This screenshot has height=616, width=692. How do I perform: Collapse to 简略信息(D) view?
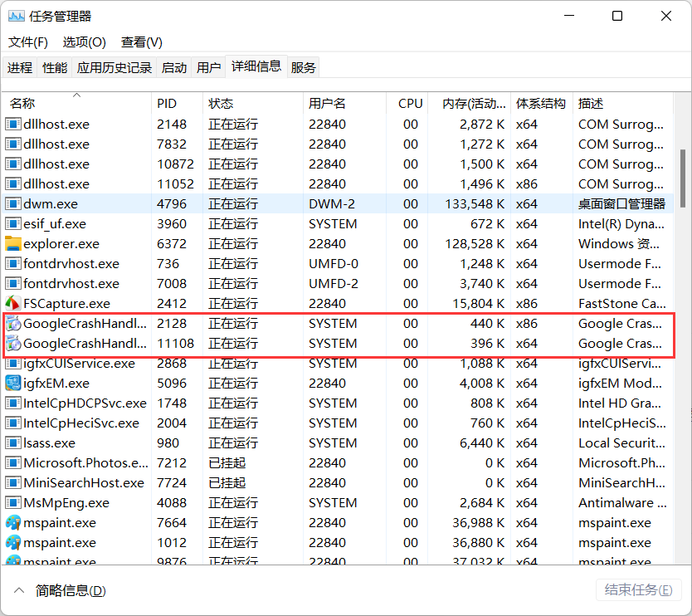pyautogui.click(x=61, y=591)
